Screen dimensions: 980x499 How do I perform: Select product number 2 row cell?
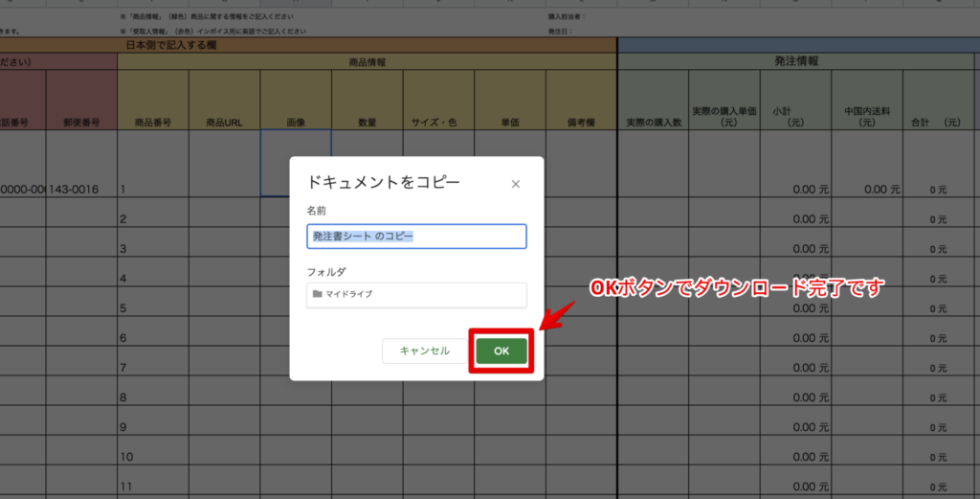tap(153, 212)
